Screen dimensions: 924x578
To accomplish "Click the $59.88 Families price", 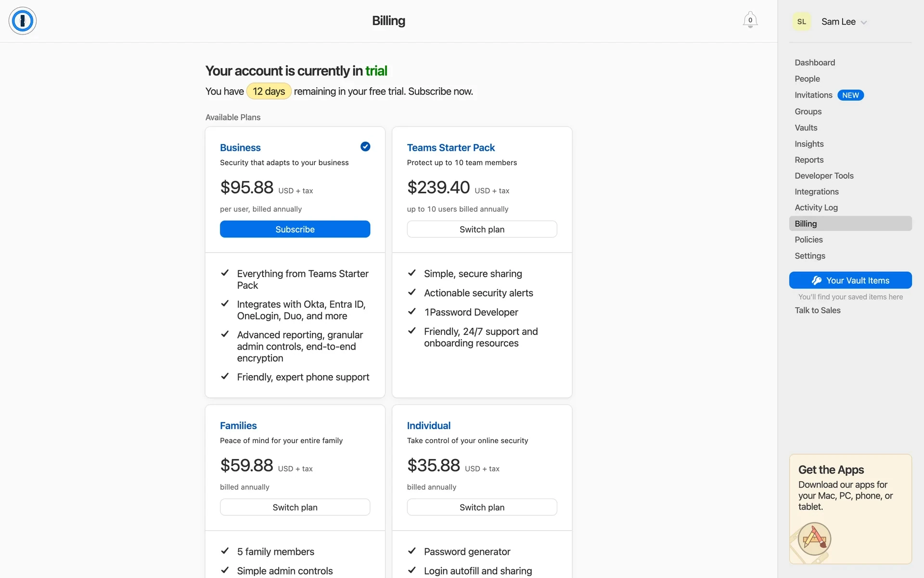I will click(x=246, y=465).
